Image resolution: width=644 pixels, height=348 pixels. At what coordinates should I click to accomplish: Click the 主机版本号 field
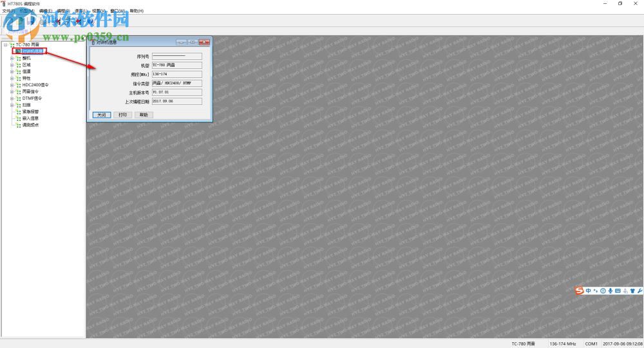177,93
